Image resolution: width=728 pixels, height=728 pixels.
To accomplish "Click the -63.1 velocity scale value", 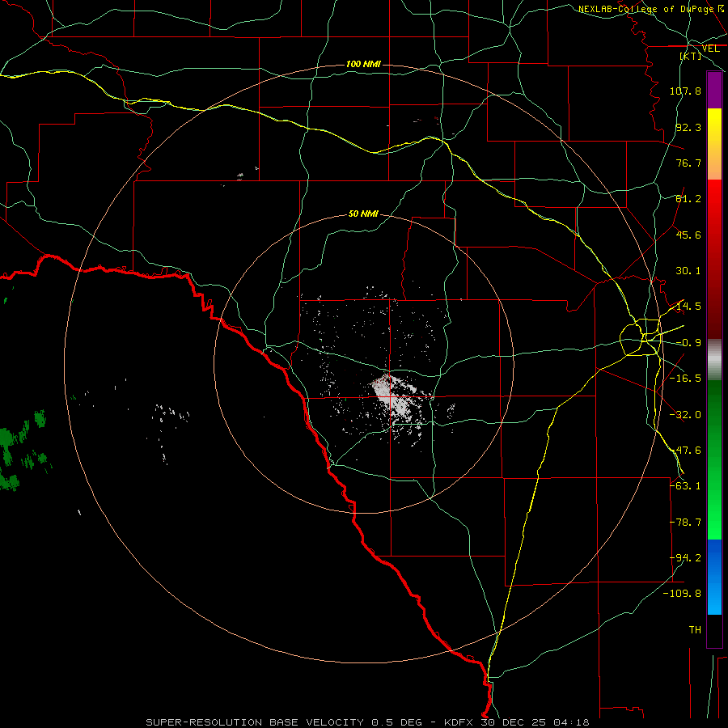I will tap(685, 486).
